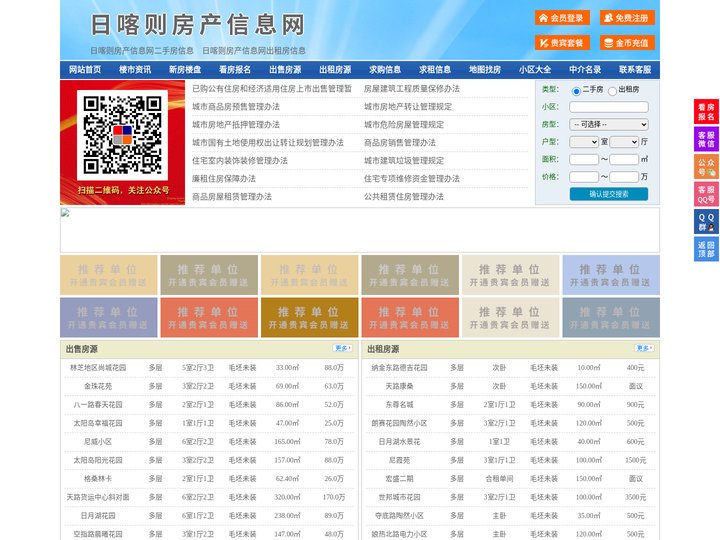720x540 pixels.
Task: Open the 城市房地产抵押管理办法 link
Action: 236,125
